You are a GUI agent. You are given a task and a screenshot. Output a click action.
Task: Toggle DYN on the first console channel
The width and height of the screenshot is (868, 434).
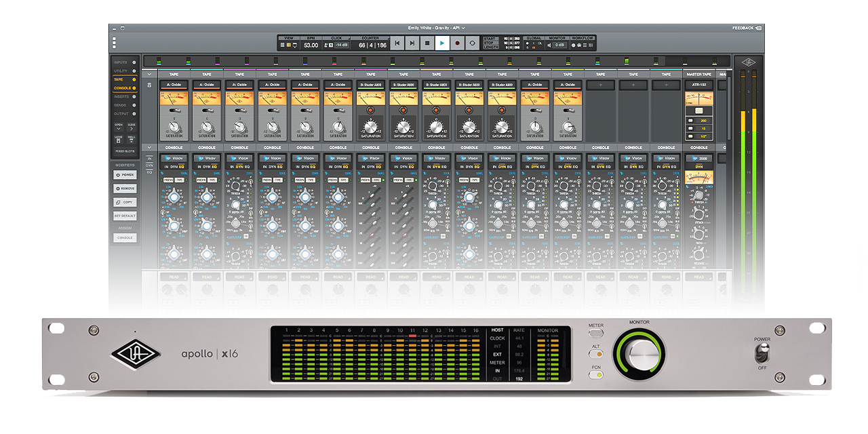(175, 167)
